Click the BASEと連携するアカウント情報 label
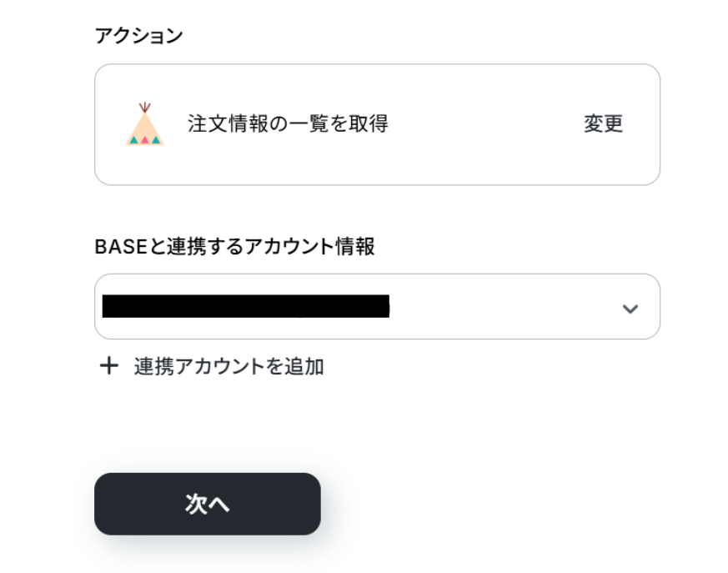 coord(234,247)
